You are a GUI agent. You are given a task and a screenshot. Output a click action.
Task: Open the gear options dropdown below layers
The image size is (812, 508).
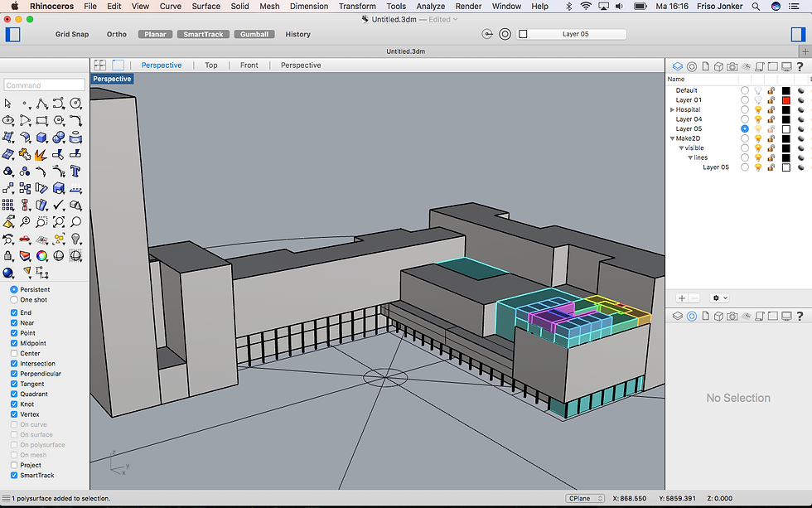[720, 298]
